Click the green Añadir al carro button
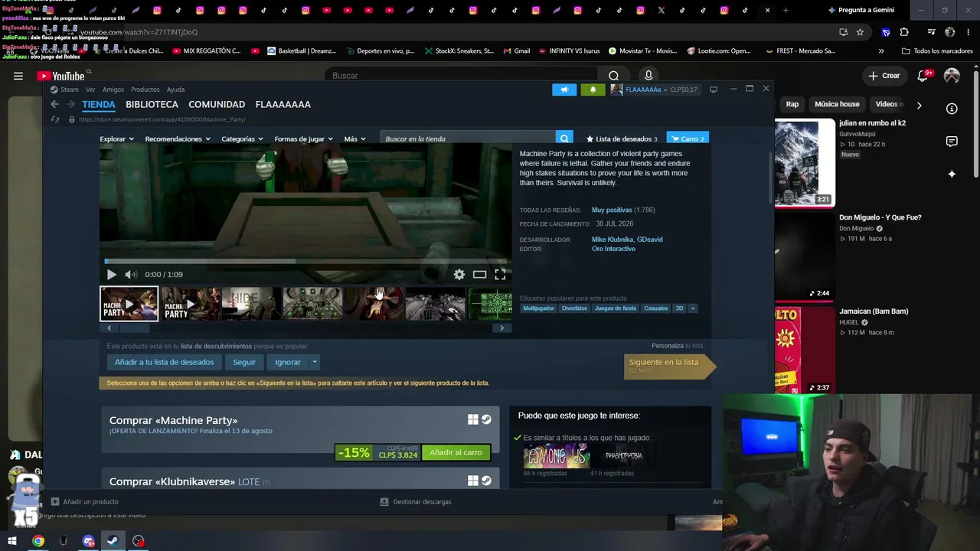 [456, 452]
